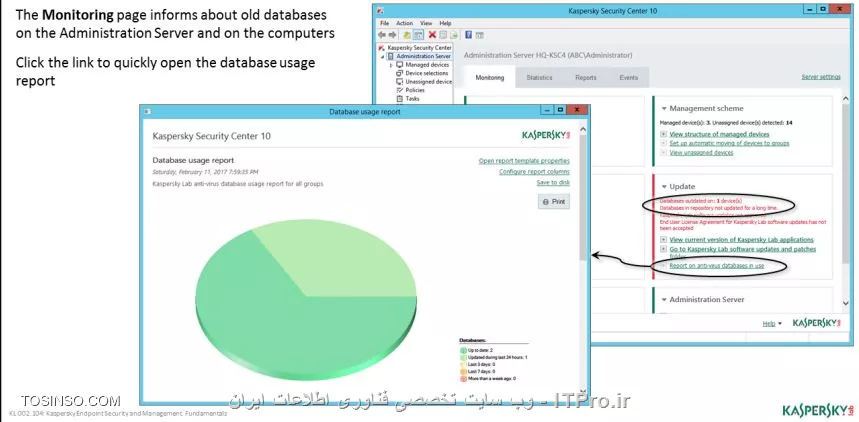Collapse the Management scheme section
Screen dimensions: 859x422
664,109
